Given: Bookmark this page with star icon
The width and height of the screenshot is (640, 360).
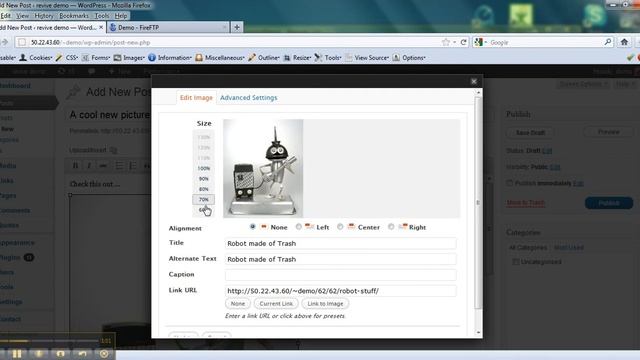Looking at the screenshot, I should click(446, 42).
